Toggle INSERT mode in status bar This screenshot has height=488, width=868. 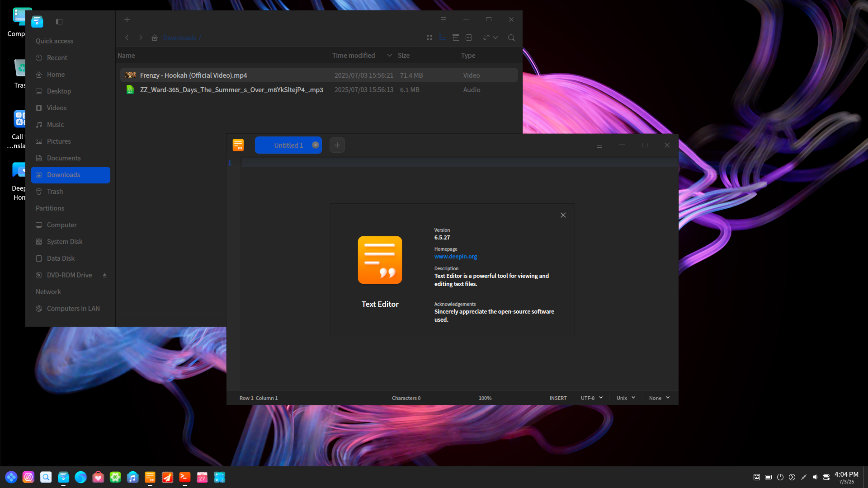click(x=558, y=398)
